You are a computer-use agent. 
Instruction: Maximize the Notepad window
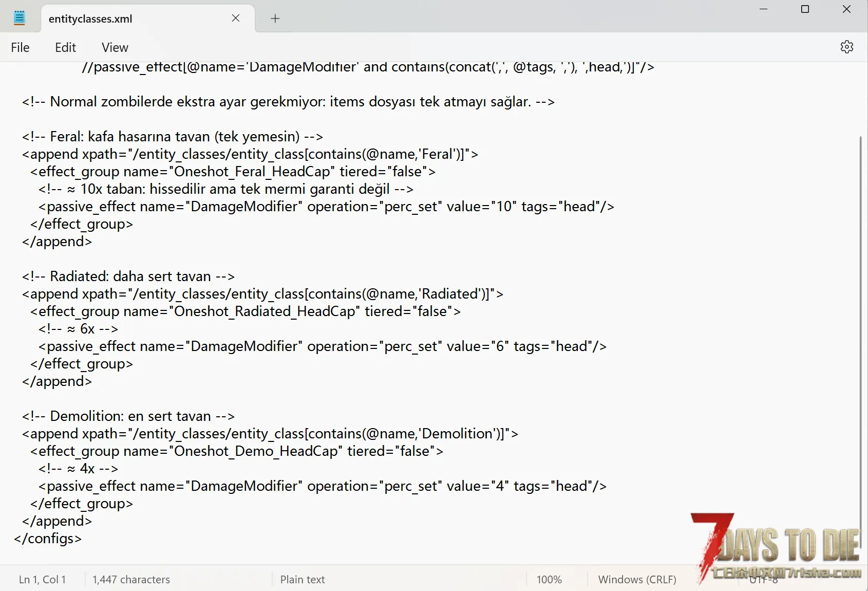[x=805, y=9]
